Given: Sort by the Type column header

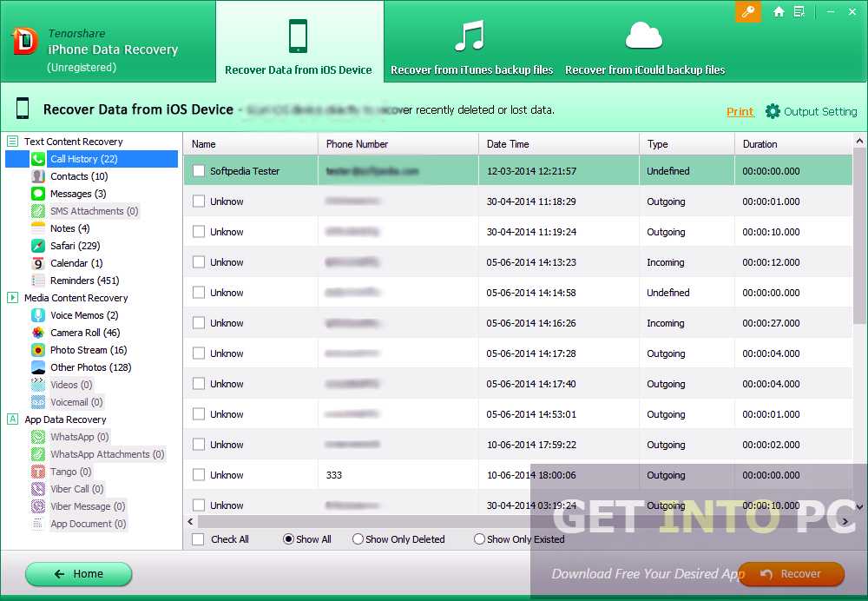Looking at the screenshot, I should click(x=687, y=144).
